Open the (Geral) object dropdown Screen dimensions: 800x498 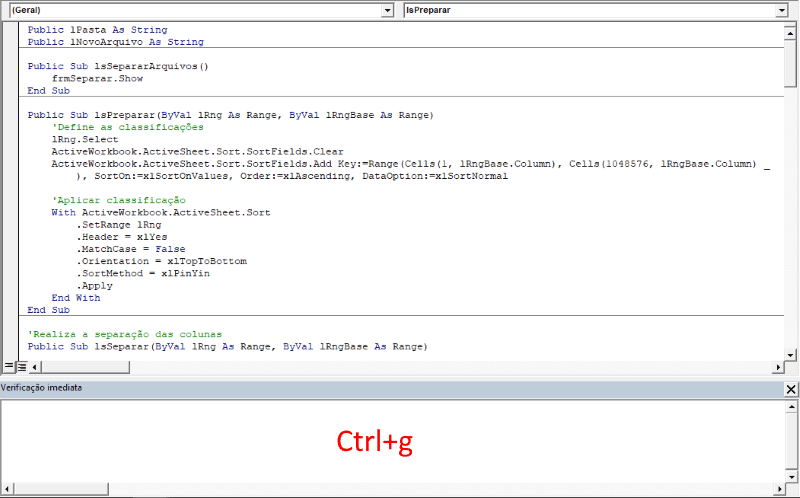click(x=388, y=10)
